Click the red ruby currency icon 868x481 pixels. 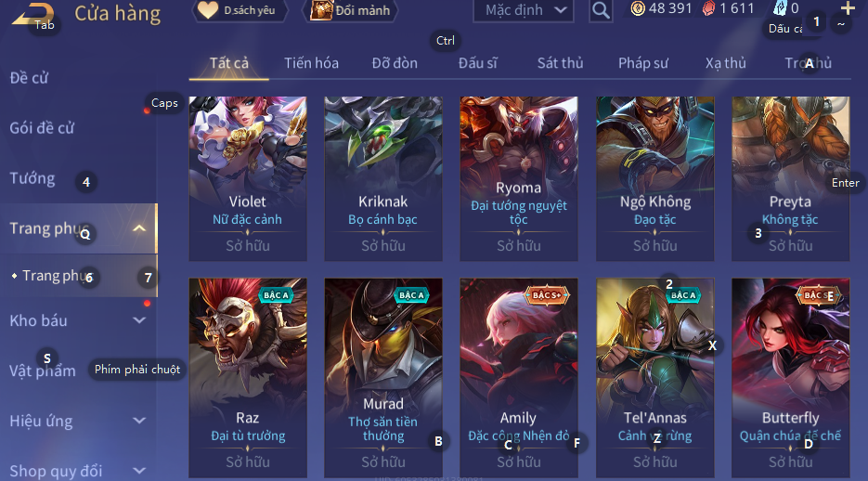708,9
